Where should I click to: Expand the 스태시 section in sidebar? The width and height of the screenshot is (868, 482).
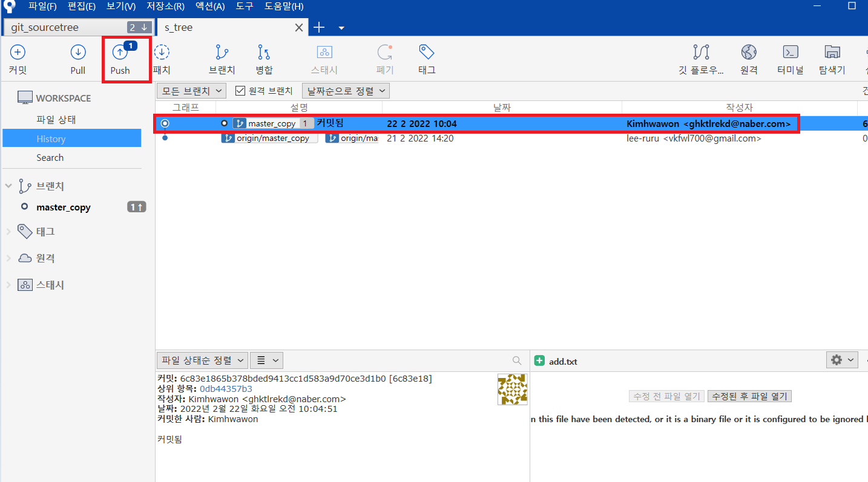coord(8,285)
